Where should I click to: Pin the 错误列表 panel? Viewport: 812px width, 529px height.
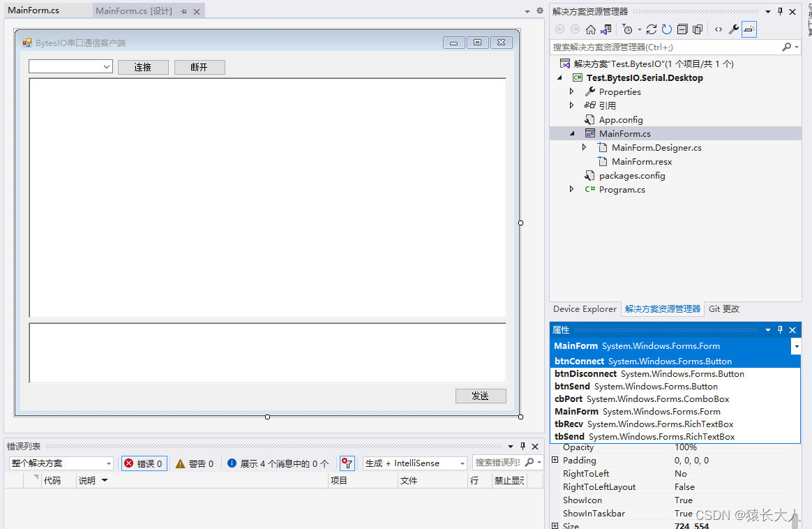[523, 446]
